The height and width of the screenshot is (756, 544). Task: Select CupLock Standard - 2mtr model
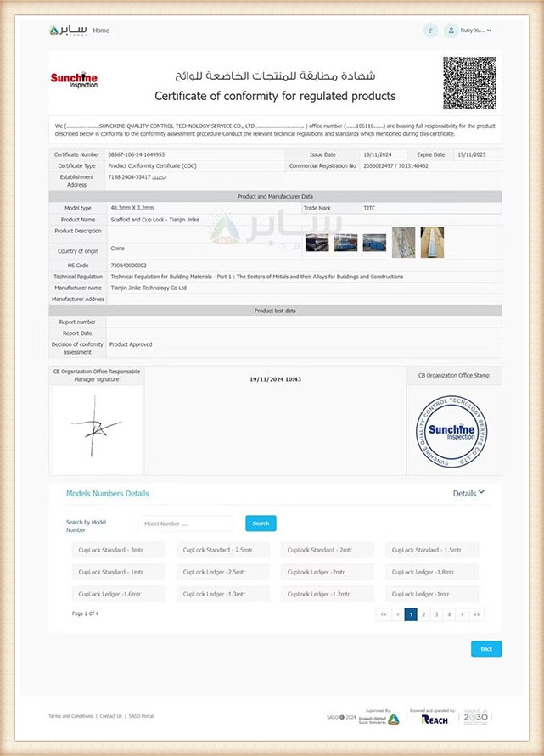pyautogui.click(x=328, y=550)
